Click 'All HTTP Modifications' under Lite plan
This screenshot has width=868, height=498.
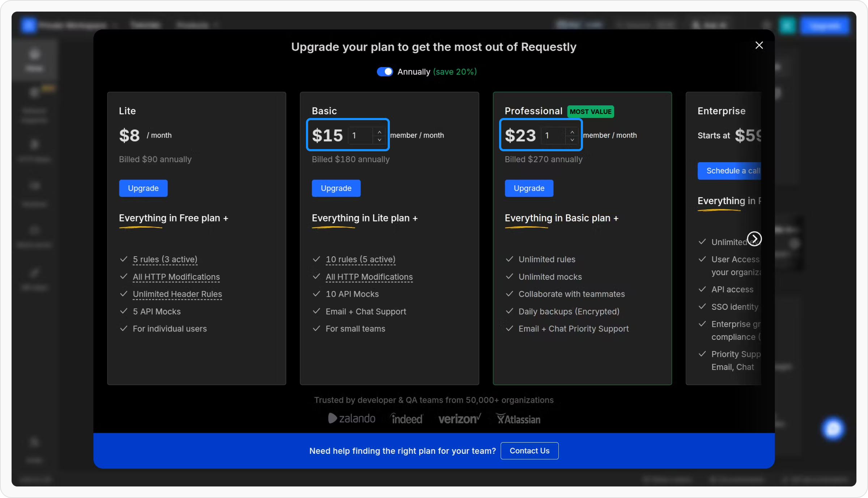click(x=176, y=277)
